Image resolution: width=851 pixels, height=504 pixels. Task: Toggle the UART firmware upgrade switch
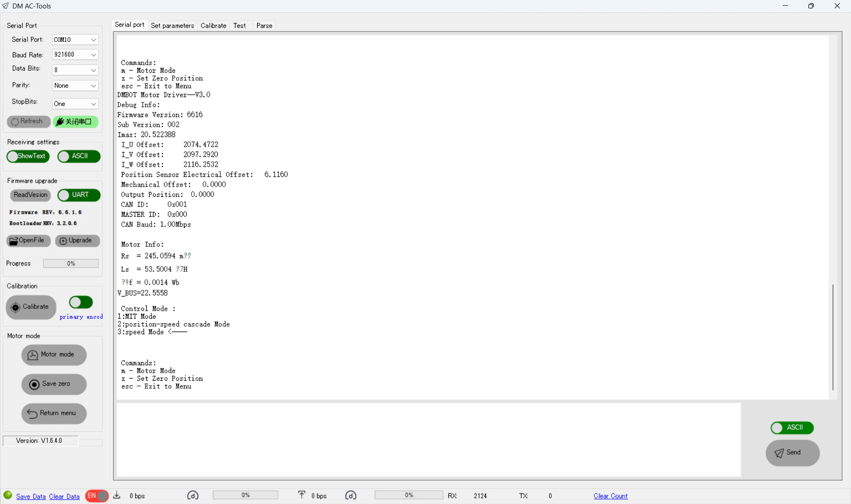(79, 195)
